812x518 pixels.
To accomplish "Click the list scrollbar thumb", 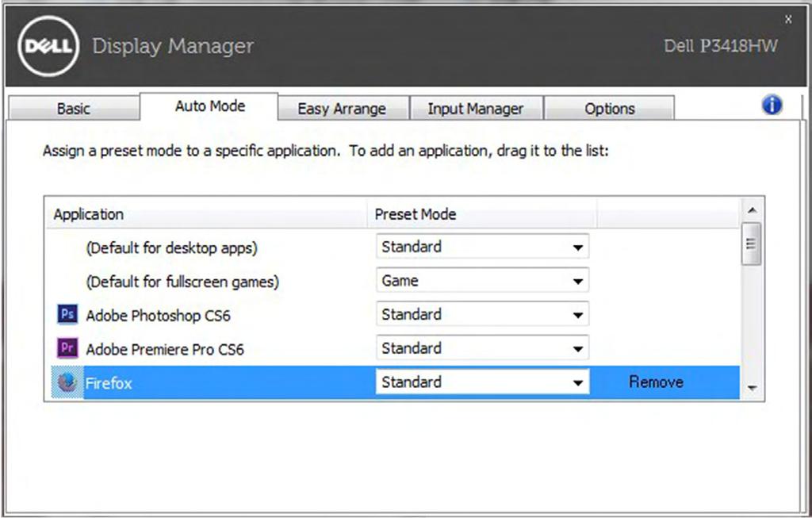I will [752, 244].
